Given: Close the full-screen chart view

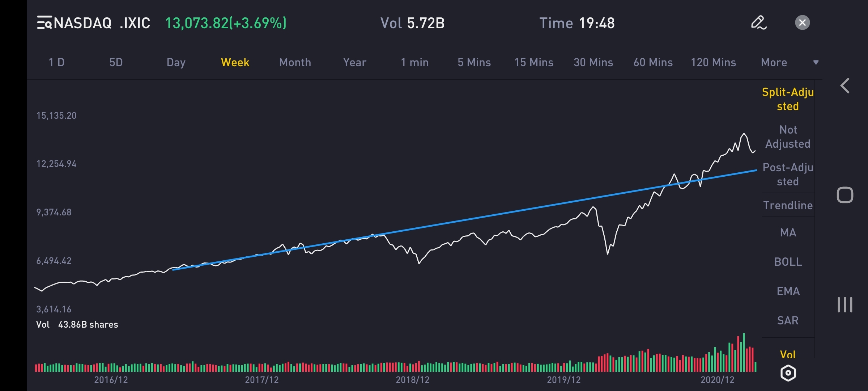Looking at the screenshot, I should click(x=802, y=23).
